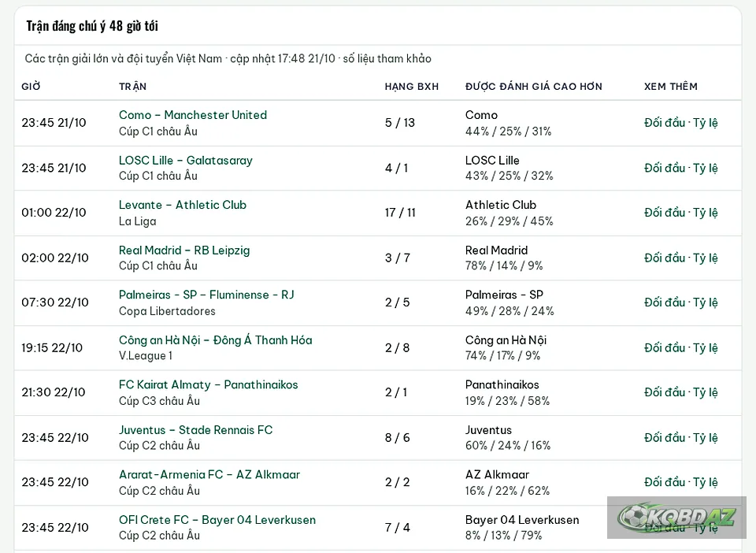Click "Tỷ lệ" in the Juventus row
Image resolution: width=756 pixels, height=553 pixels.
click(706, 438)
